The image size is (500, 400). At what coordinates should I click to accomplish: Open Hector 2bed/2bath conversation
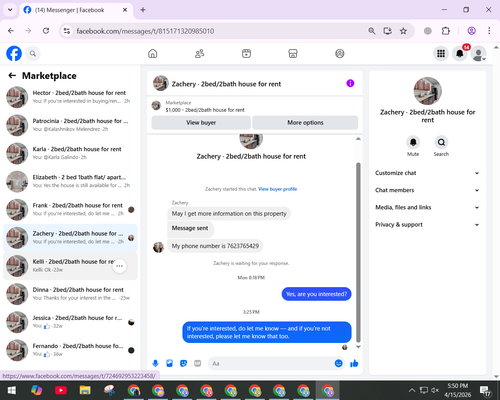pos(70,97)
